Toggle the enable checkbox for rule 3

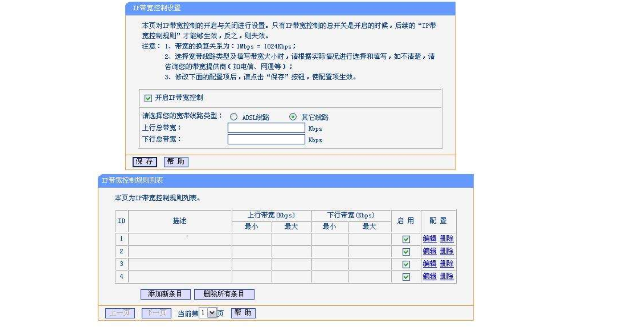coord(406,264)
